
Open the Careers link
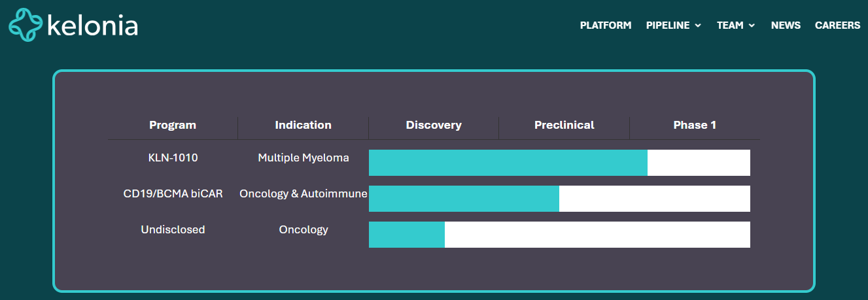837,25
